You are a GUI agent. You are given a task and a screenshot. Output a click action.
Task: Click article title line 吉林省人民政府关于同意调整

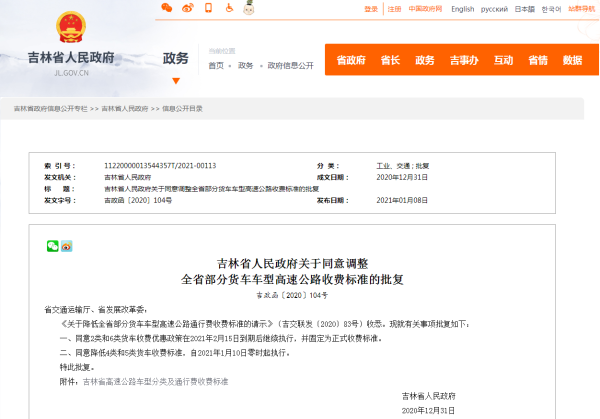point(292,264)
